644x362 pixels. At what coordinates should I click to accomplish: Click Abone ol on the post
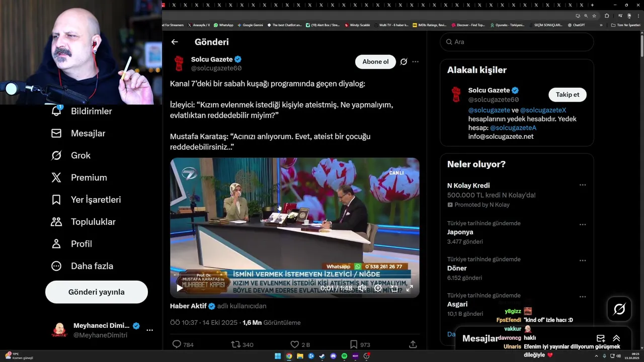click(x=375, y=62)
